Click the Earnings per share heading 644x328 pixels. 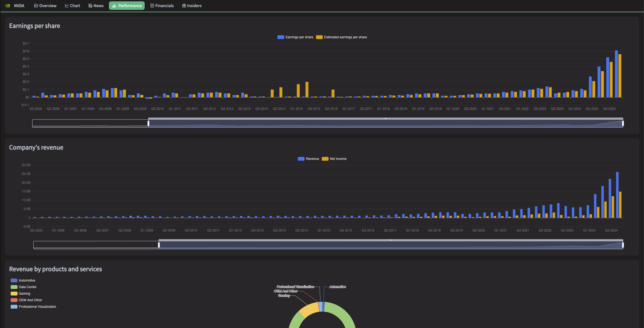[x=35, y=26]
